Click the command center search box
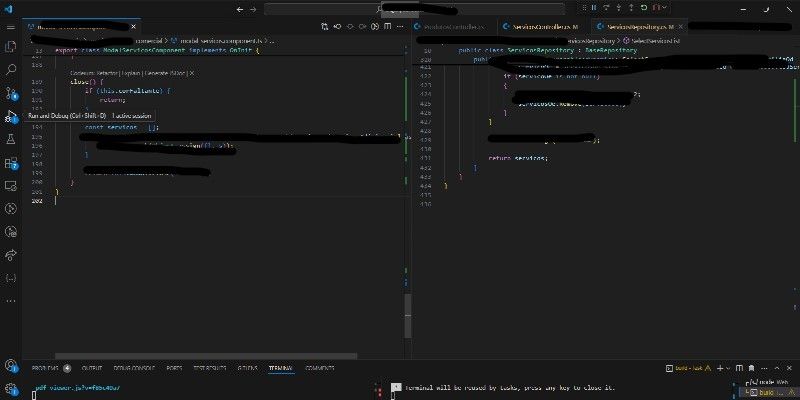The height and width of the screenshot is (400, 800). (414, 9)
